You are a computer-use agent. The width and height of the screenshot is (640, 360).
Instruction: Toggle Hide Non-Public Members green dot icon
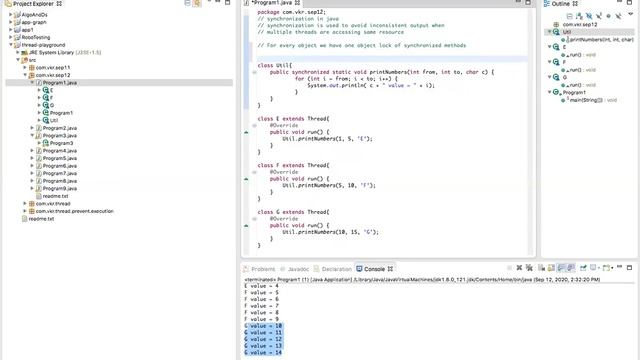click(x=609, y=16)
